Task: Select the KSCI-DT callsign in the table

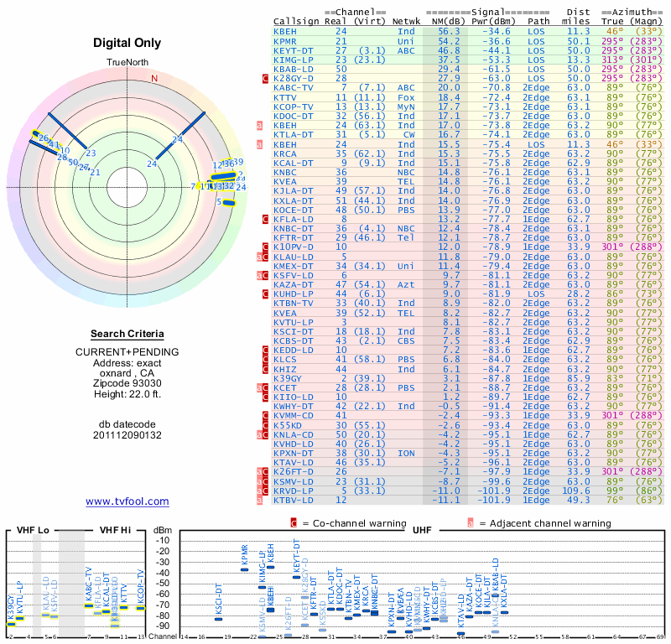Action: [x=294, y=331]
